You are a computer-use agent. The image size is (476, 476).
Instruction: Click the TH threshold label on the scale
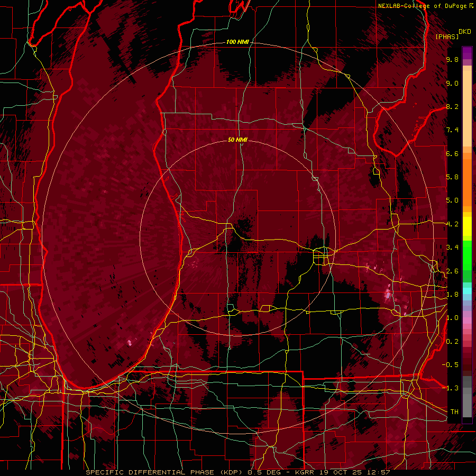click(454, 411)
